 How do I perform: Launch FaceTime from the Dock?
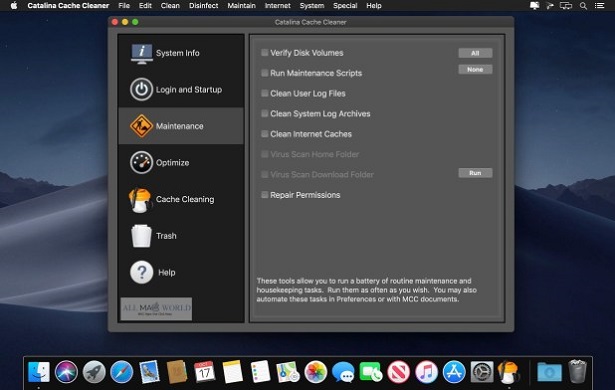(371, 372)
